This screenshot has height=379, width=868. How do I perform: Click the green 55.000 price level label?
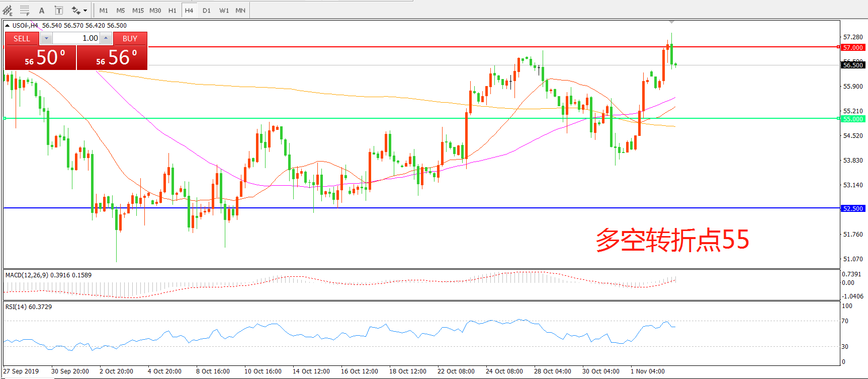[x=853, y=119]
